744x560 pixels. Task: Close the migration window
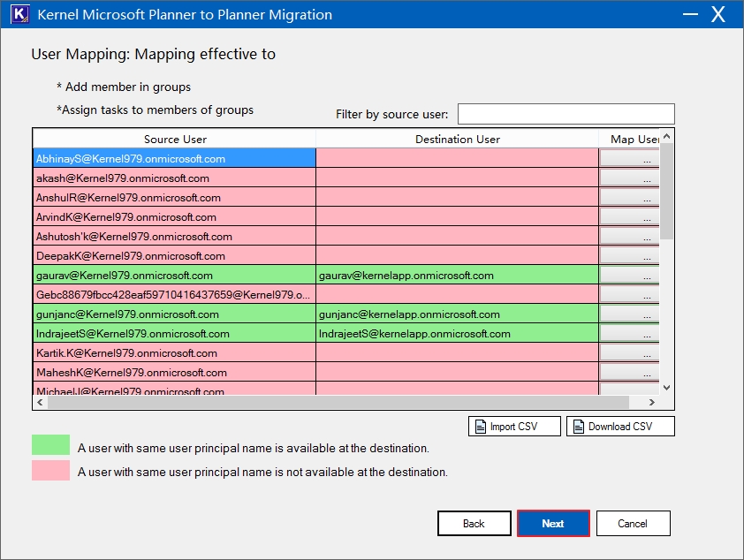pos(717,14)
